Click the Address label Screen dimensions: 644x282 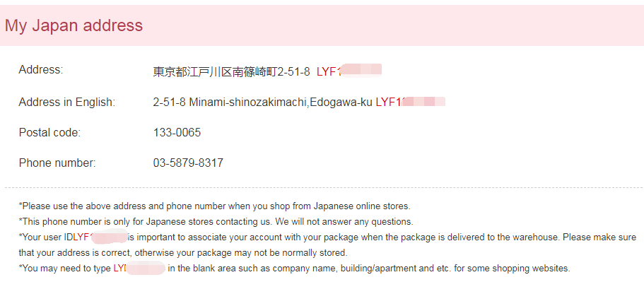click(x=41, y=70)
